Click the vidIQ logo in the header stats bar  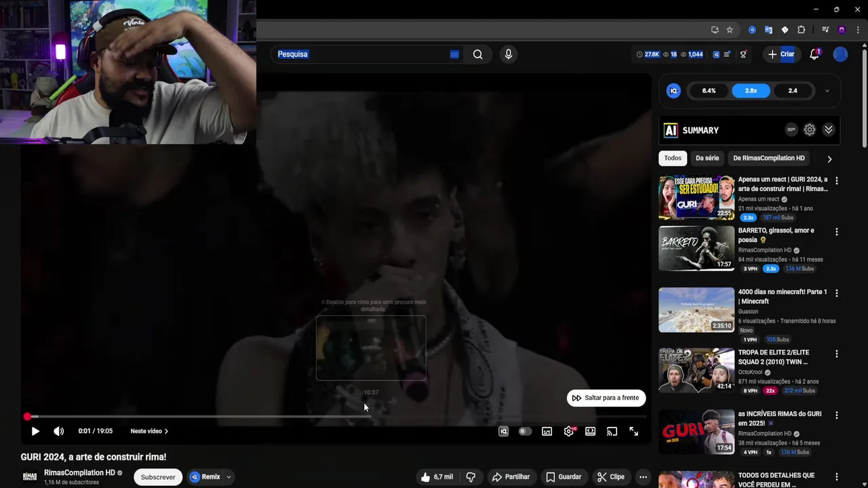pyautogui.click(x=717, y=54)
